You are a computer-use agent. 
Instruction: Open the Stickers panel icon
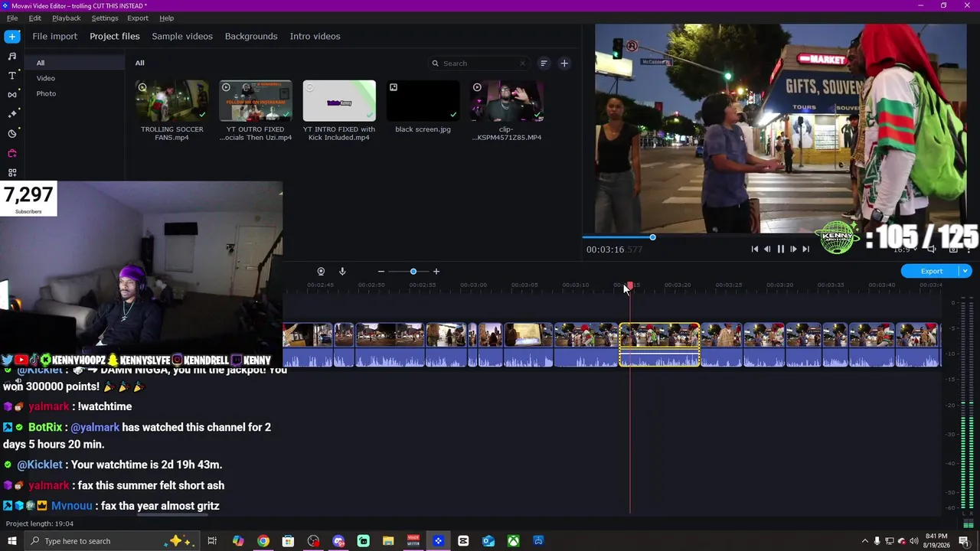pos(12,134)
